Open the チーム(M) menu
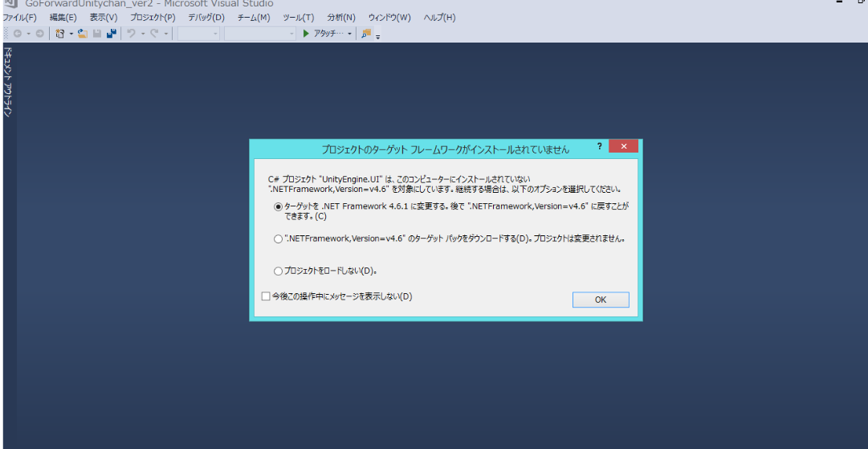 pyautogui.click(x=254, y=17)
